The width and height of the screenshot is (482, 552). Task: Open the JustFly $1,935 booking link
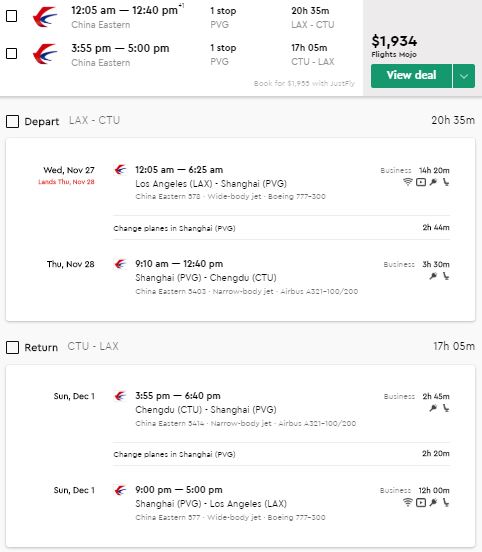pos(304,83)
